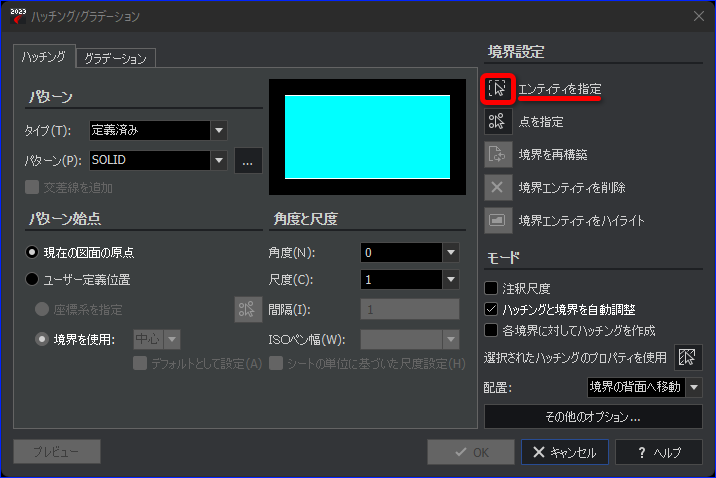Click the pattern browse ellipsis button

248,161
